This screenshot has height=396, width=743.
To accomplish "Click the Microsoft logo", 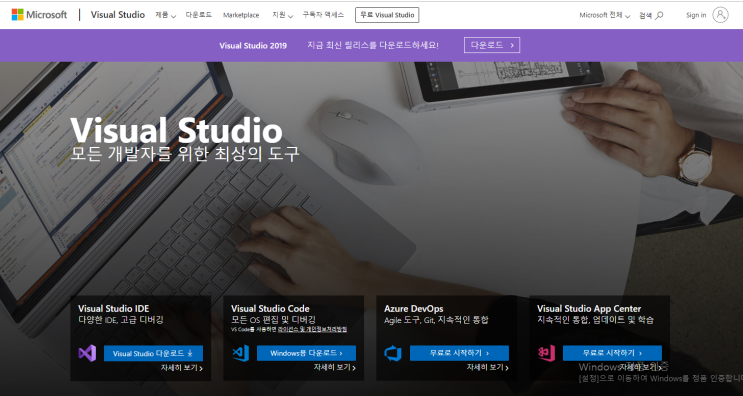I will pyautogui.click(x=39, y=15).
